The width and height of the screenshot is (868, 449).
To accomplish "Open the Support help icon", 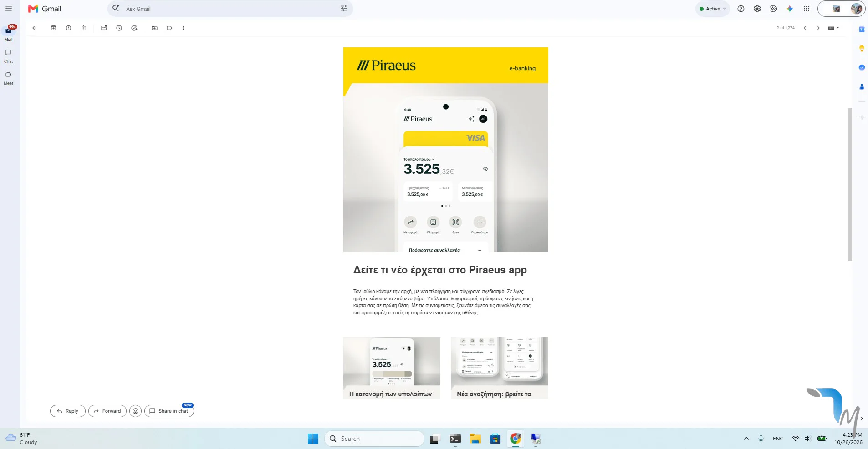I will pyautogui.click(x=741, y=9).
